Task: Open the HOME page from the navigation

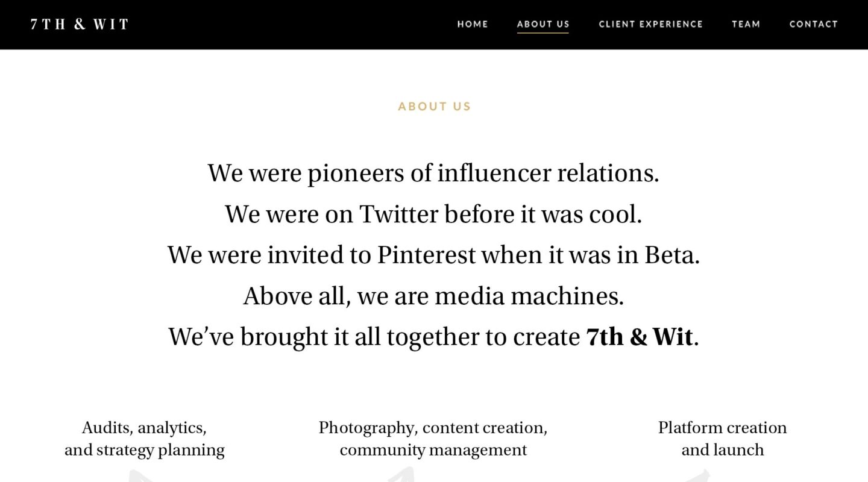Action: (473, 24)
